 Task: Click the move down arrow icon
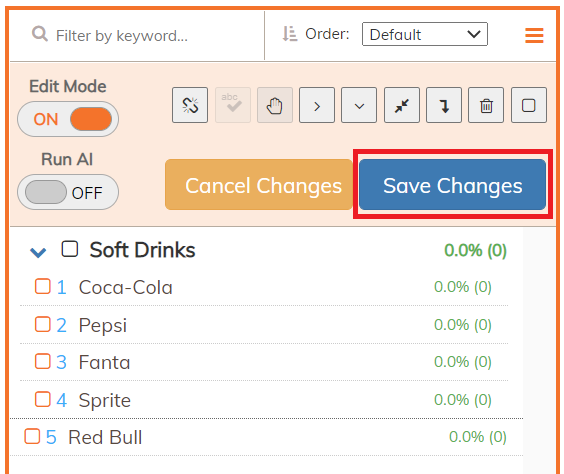[444, 105]
